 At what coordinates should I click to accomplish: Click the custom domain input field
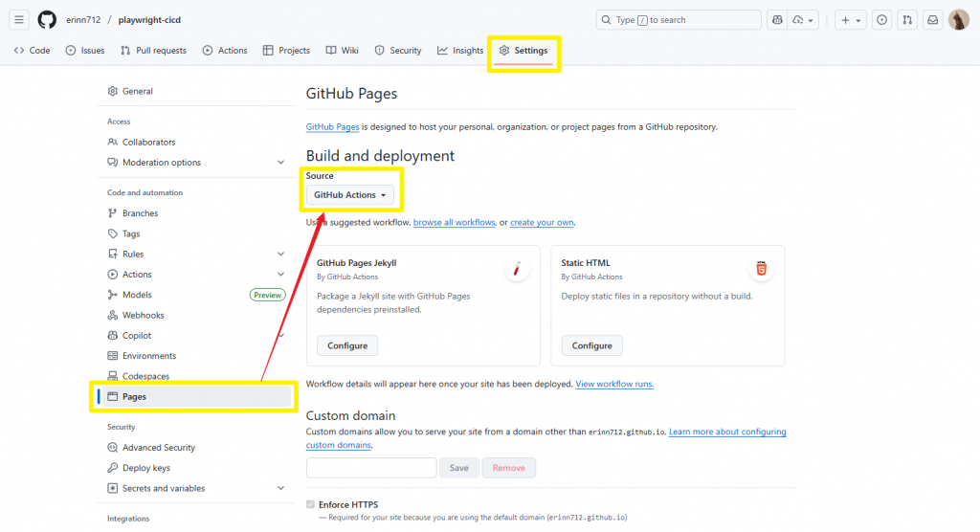(371, 468)
